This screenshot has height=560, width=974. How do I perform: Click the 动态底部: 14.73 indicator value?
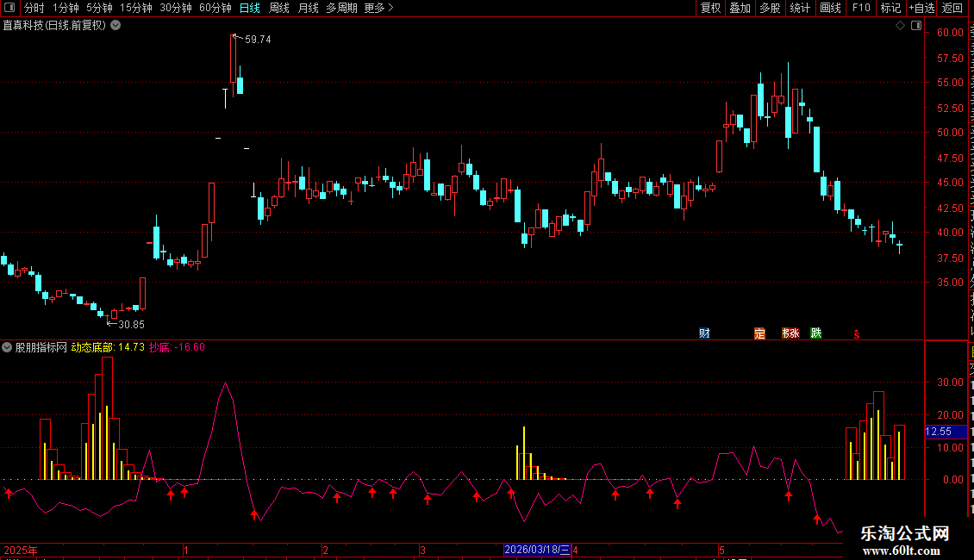pyautogui.click(x=108, y=348)
